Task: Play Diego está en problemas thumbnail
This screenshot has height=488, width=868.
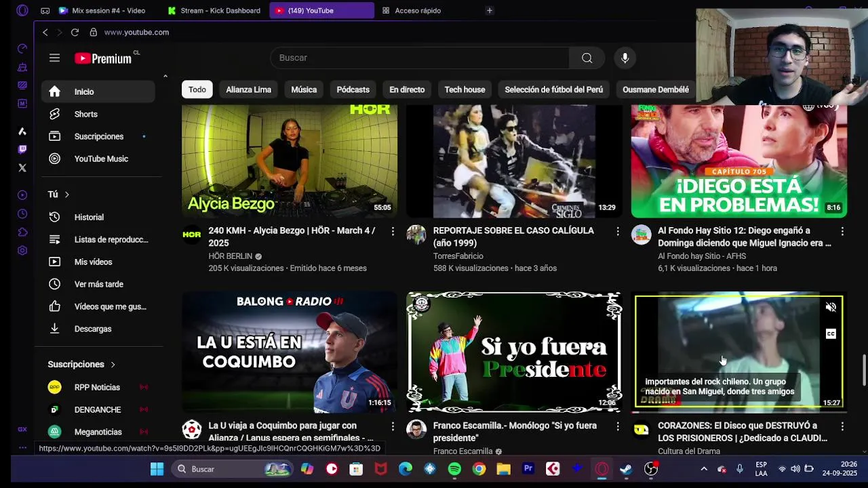Action: [x=738, y=161]
